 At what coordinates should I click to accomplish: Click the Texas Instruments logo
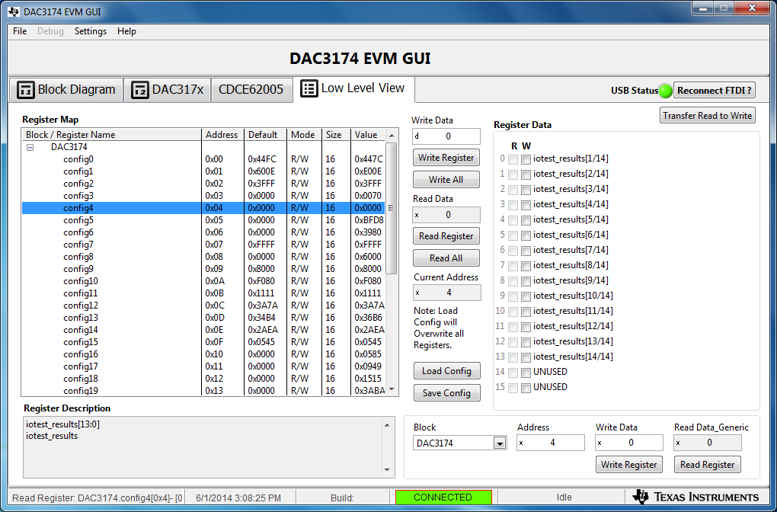click(x=696, y=497)
